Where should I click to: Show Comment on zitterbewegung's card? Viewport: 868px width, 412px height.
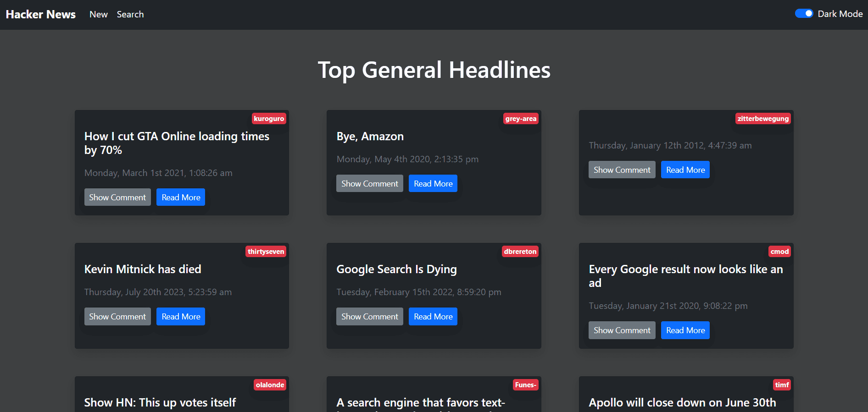622,170
